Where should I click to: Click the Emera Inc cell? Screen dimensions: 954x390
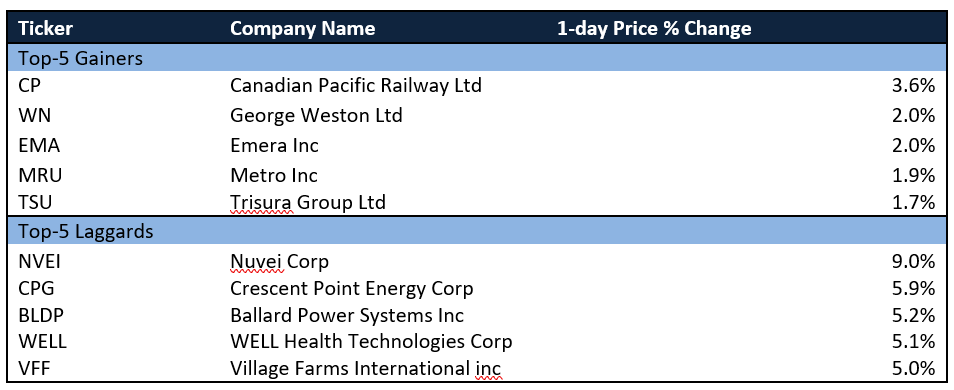coord(274,145)
